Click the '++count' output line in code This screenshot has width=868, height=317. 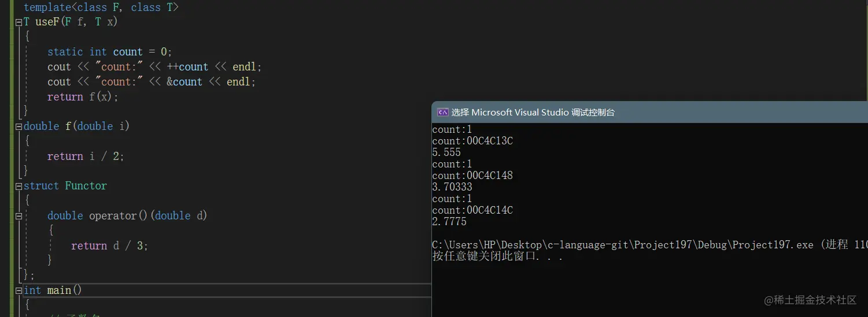coord(154,67)
